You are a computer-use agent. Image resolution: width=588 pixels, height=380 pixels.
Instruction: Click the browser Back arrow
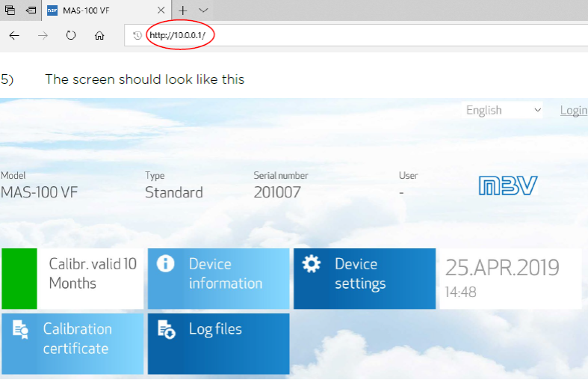point(14,36)
